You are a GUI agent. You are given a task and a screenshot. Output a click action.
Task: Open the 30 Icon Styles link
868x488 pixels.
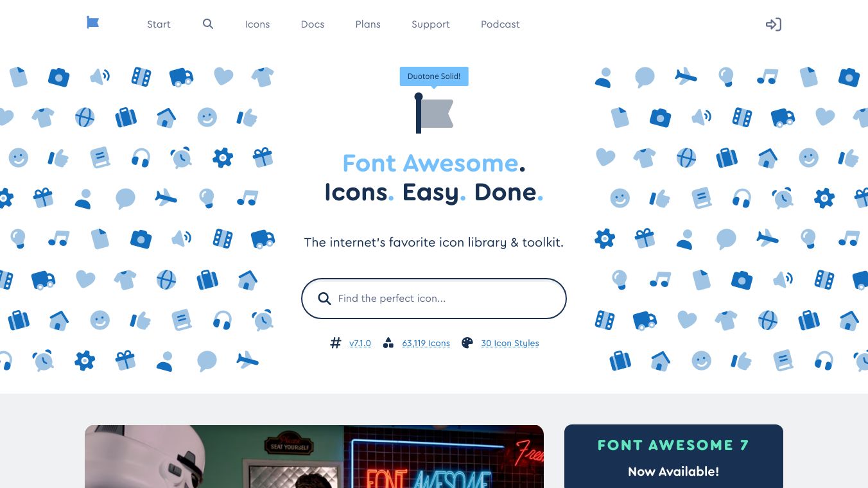(x=510, y=344)
